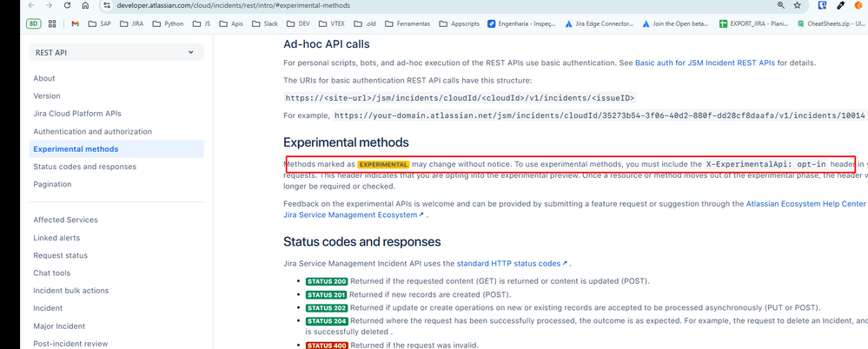
Task: Go to Version in sidebar
Action: pyautogui.click(x=47, y=95)
